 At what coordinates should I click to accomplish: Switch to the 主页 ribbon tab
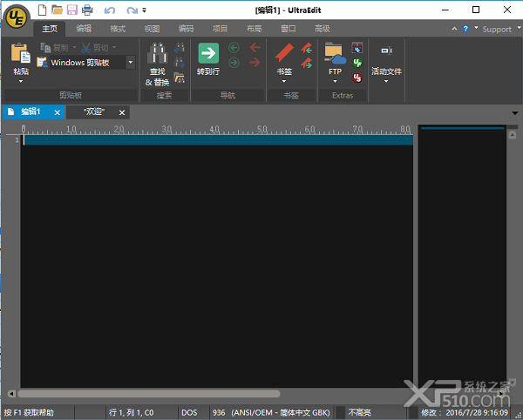pos(50,29)
